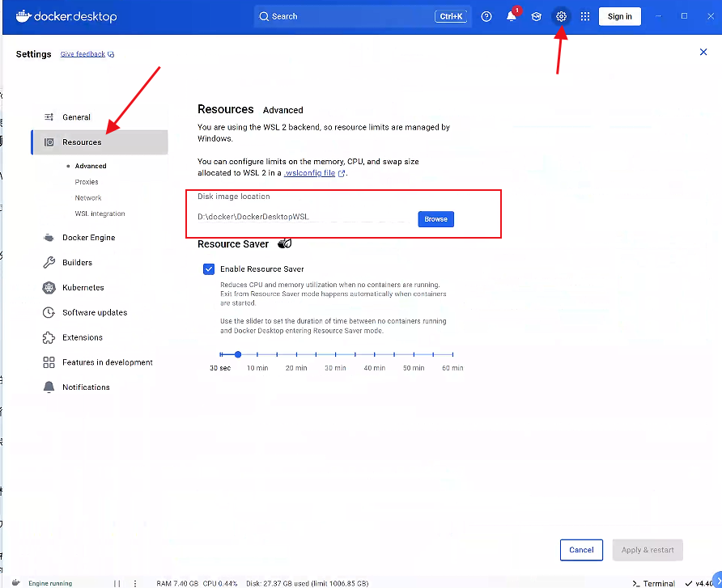Open the Give feedback link
The height and width of the screenshot is (588, 722).
pyautogui.click(x=83, y=54)
